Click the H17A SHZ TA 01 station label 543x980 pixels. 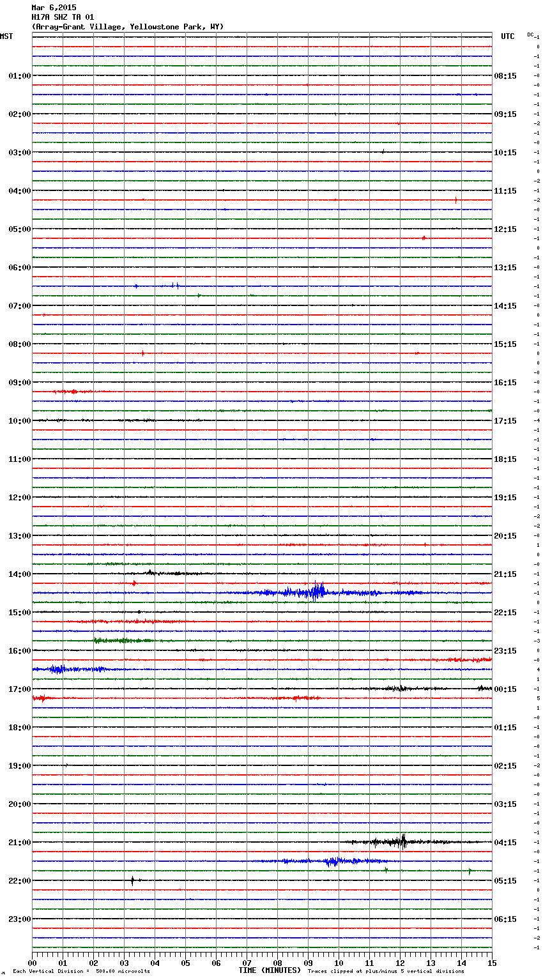(x=63, y=17)
